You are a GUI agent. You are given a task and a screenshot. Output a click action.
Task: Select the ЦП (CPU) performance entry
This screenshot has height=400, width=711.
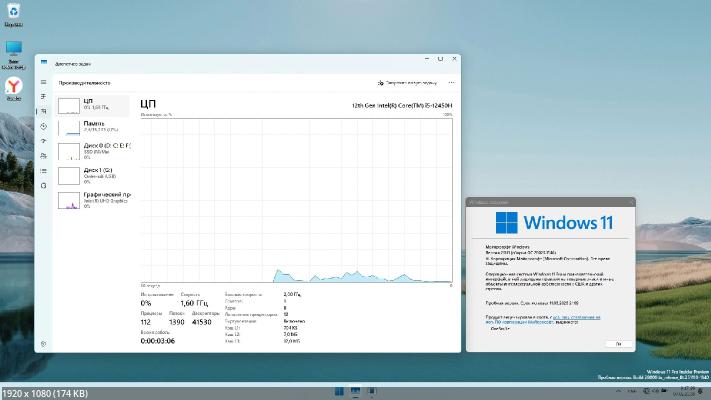93,104
